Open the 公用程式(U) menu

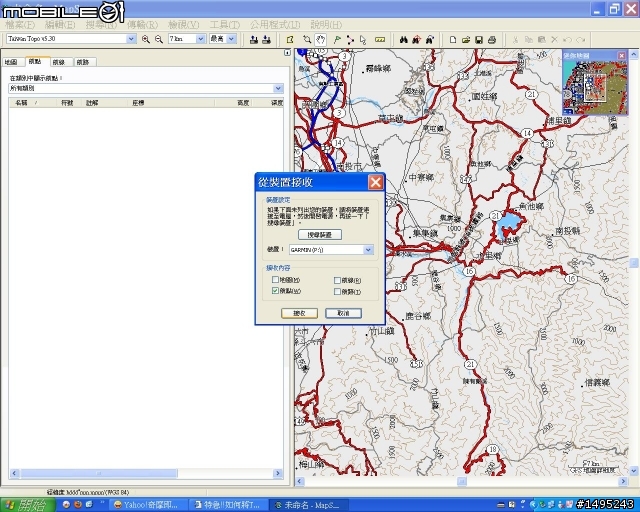click(275, 24)
